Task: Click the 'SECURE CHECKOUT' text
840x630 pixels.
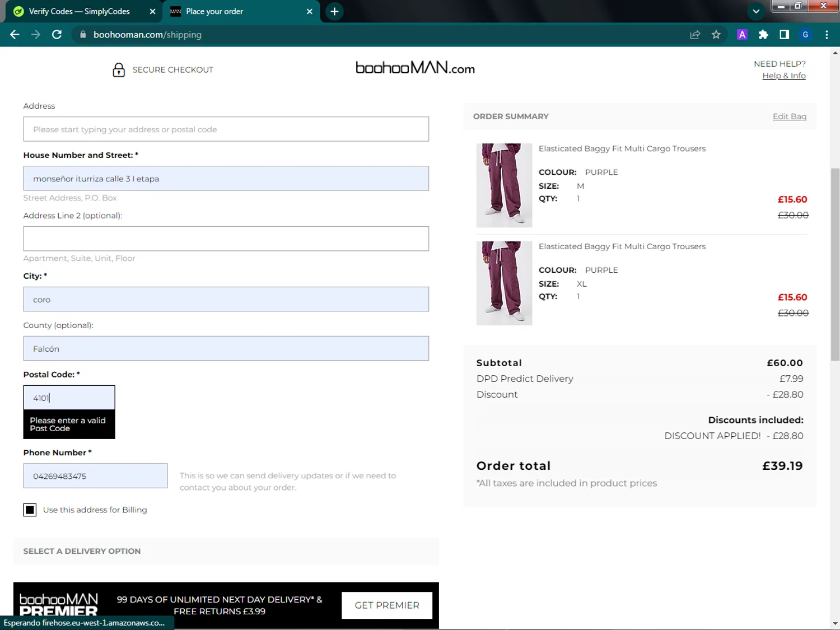Action: 172,70
